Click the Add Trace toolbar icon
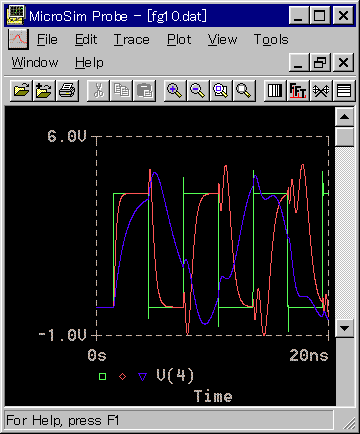This screenshot has height=434, width=360. [344, 90]
